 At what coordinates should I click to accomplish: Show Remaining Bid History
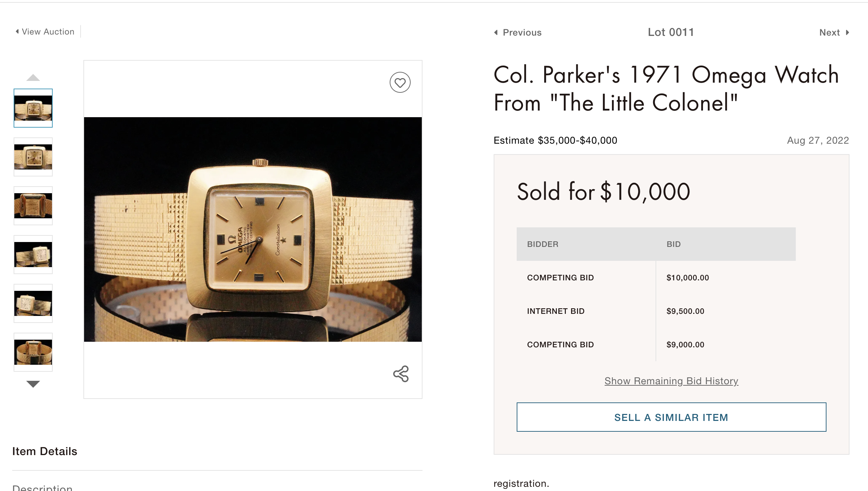click(x=671, y=381)
